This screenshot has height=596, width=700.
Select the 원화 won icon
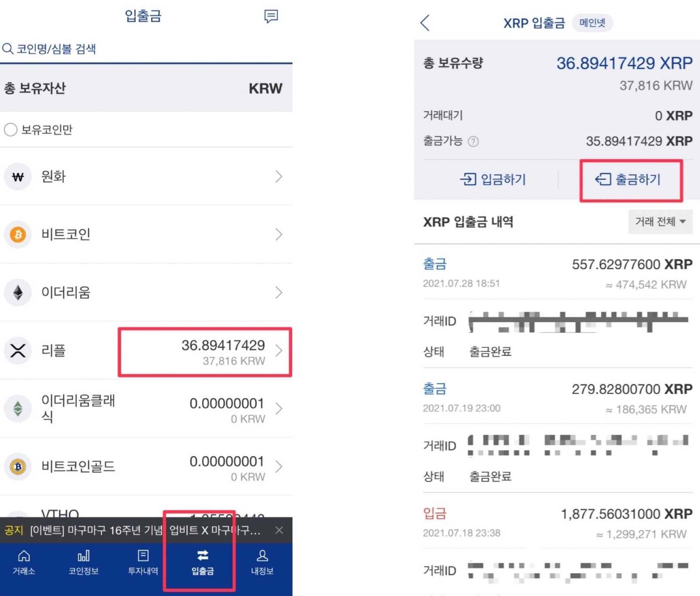(18, 177)
